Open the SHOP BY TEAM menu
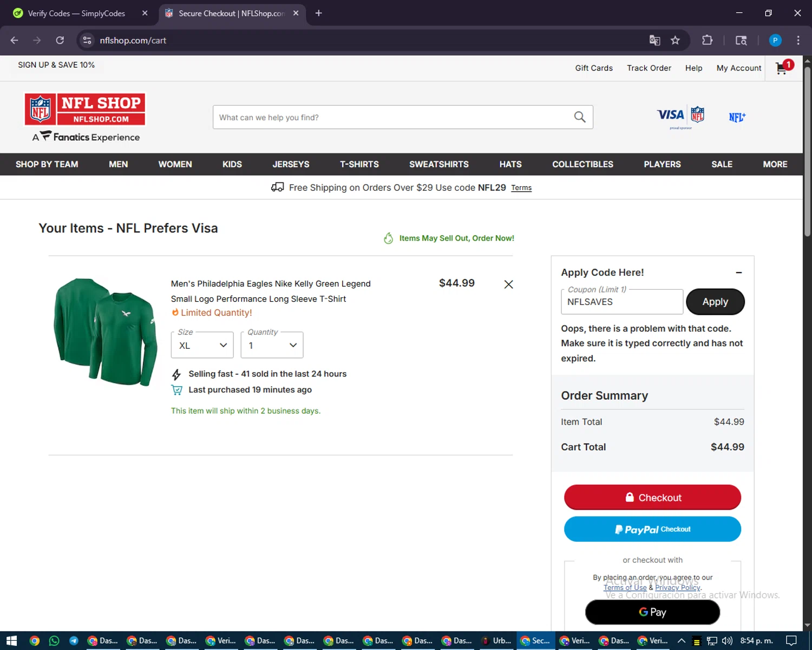Screen dimensions: 812x650 click(47, 164)
